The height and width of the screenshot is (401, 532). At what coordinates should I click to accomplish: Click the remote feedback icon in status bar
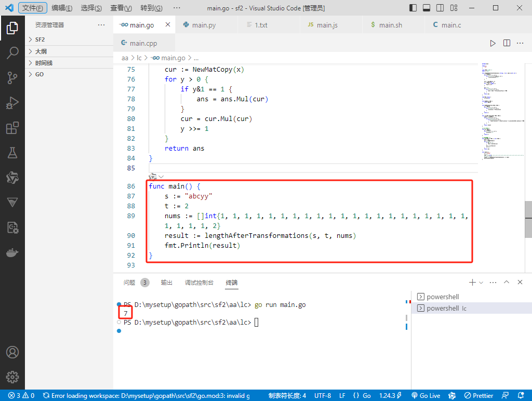click(505, 396)
